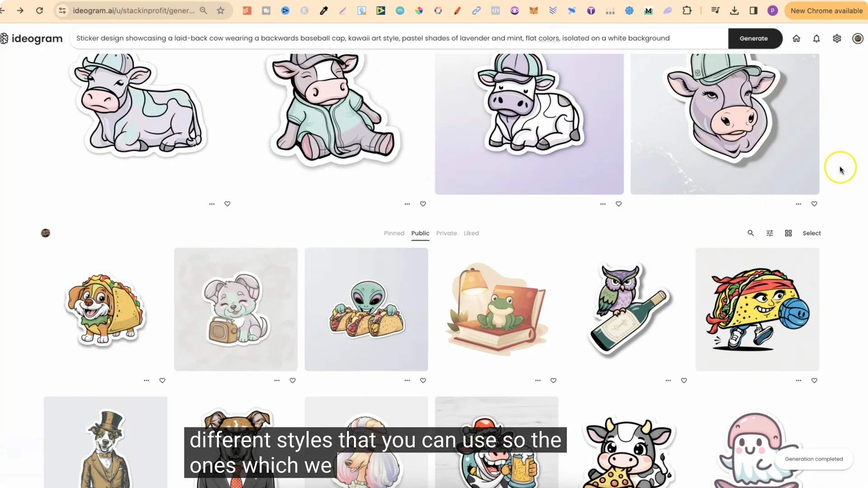Search your generated images
This screenshot has width=868, height=488.
pos(751,233)
